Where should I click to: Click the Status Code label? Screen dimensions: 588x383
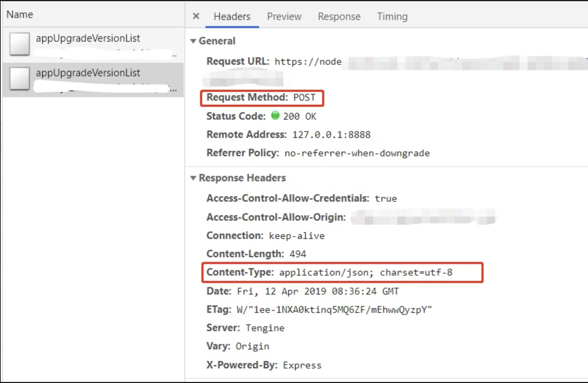236,116
